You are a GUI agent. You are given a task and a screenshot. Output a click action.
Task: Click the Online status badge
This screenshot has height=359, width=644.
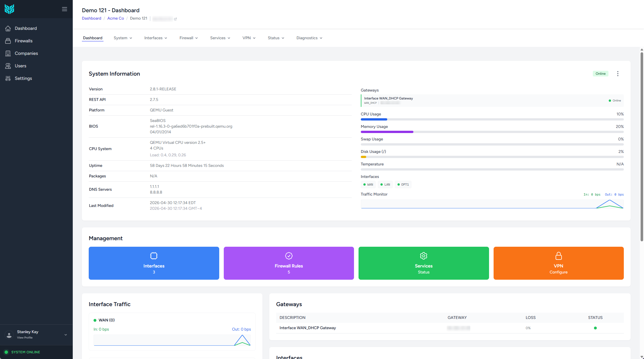pos(600,74)
